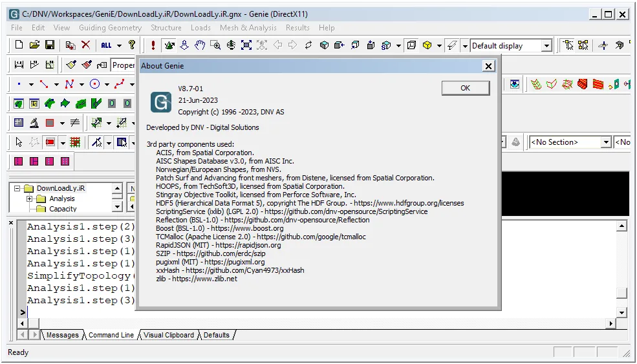Click the red exclamation mark icon

point(153,45)
